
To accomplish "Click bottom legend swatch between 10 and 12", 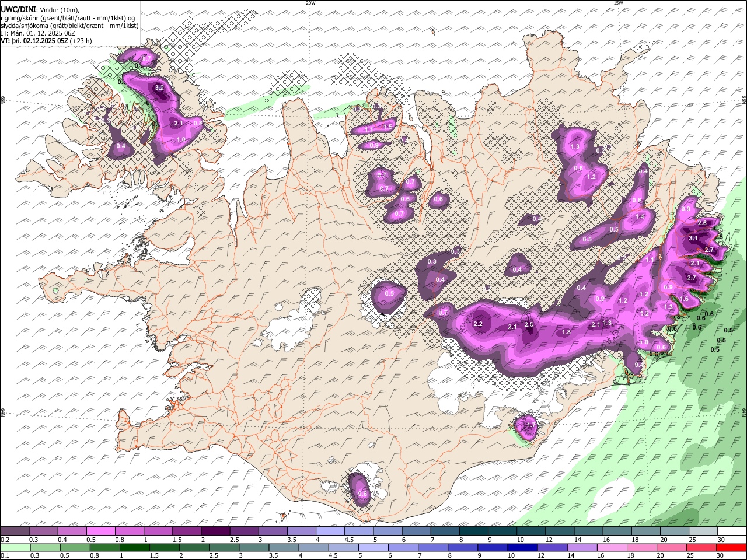I will [x=522, y=547].
